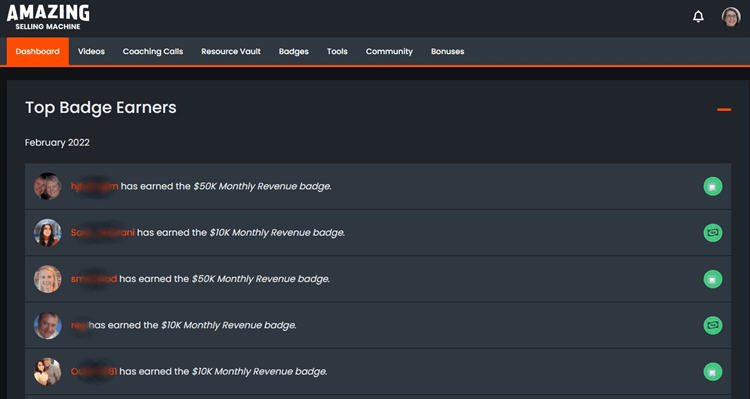Click the $50K badge icon for sm...od
Viewport: 750px width, 399px height.
(x=713, y=279)
